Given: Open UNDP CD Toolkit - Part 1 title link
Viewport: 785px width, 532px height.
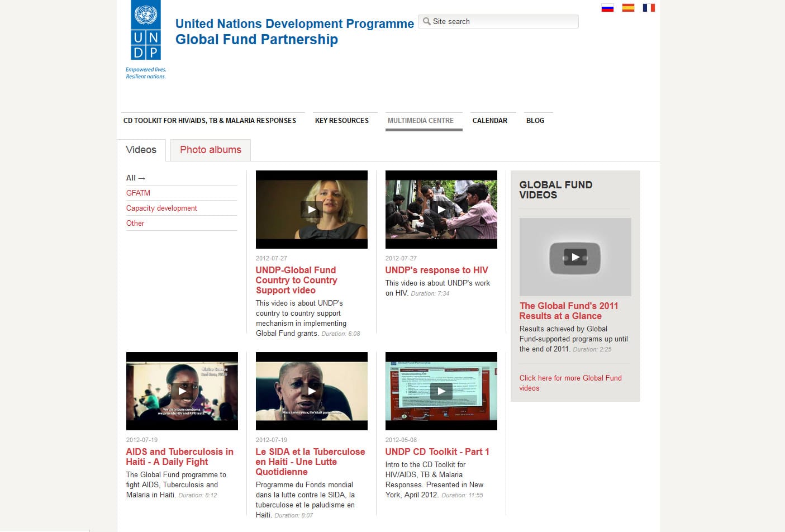Looking at the screenshot, I should 437,452.
